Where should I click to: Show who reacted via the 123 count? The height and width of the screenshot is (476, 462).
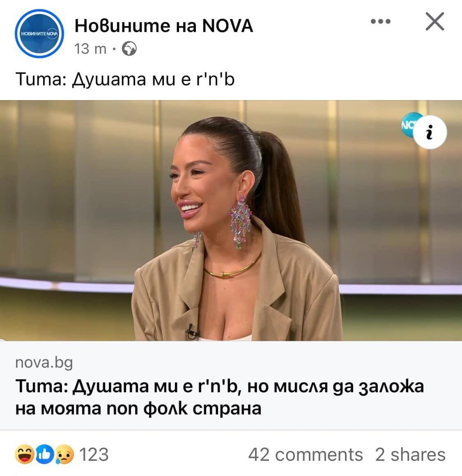click(94, 454)
